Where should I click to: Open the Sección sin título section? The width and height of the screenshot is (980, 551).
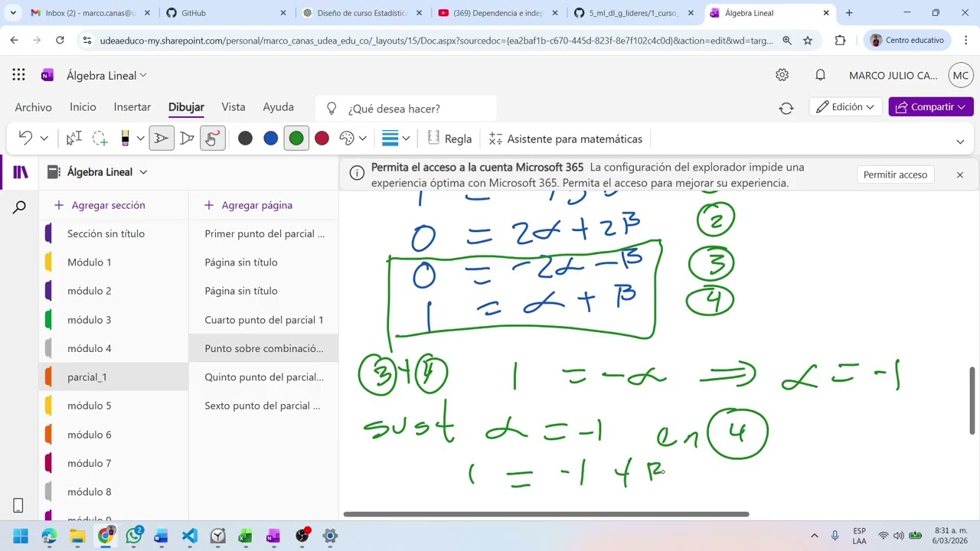click(113, 233)
